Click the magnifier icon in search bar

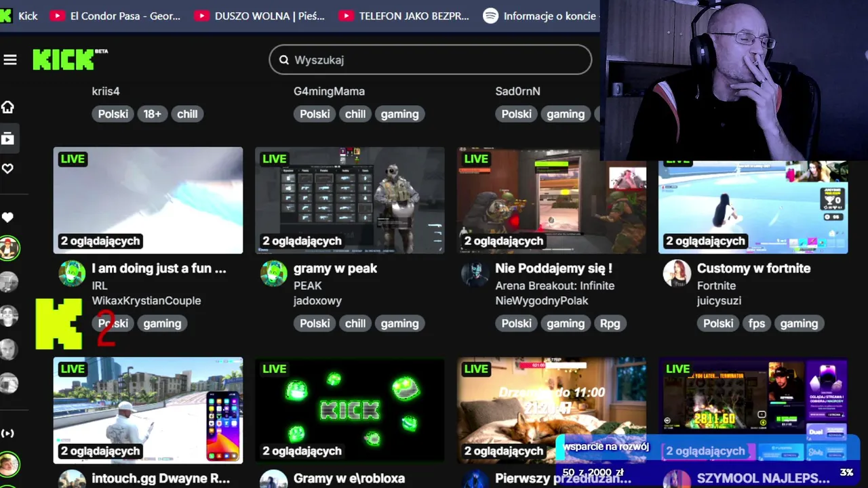tap(283, 60)
